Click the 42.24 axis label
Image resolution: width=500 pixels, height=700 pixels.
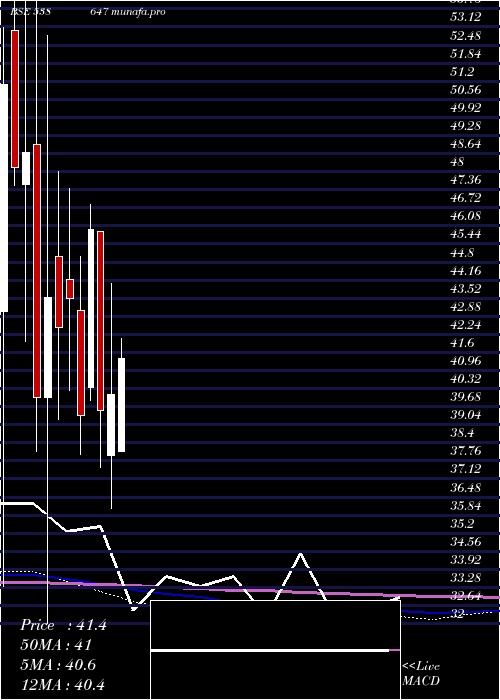466,325
